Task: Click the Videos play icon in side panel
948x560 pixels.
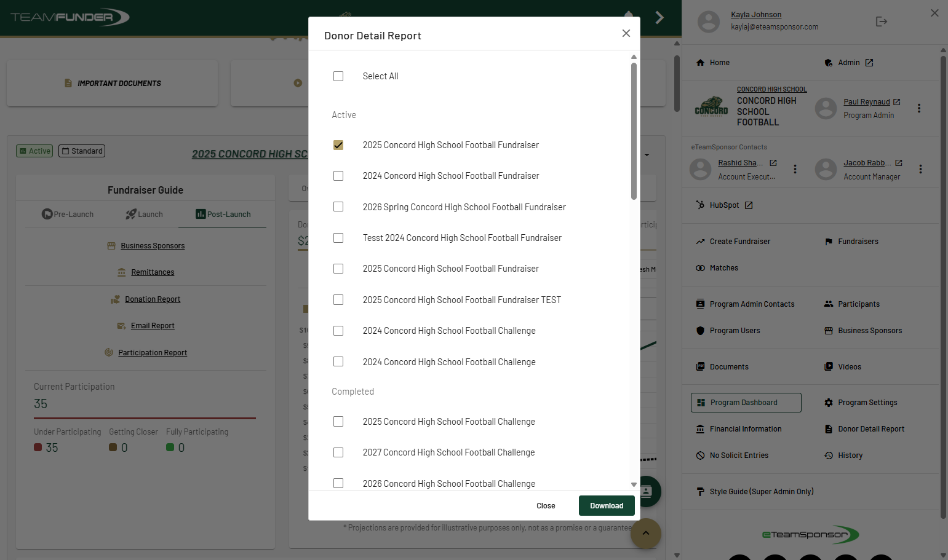Action: [x=829, y=367]
